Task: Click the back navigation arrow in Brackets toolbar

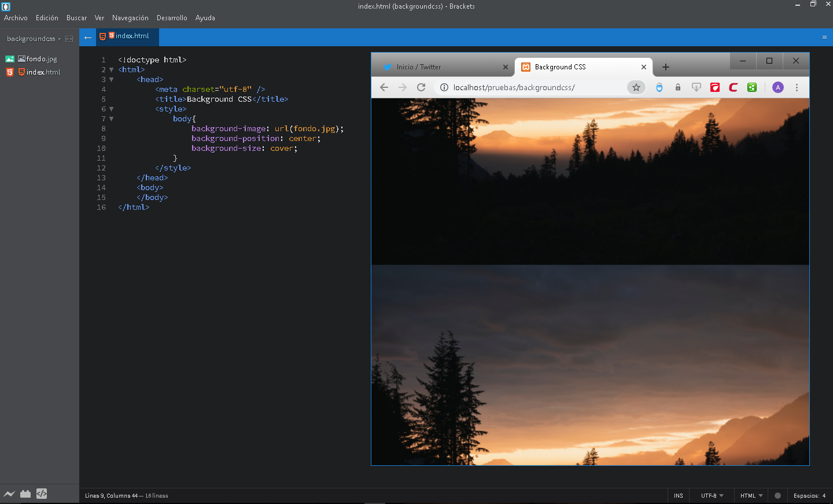Action: coord(87,37)
